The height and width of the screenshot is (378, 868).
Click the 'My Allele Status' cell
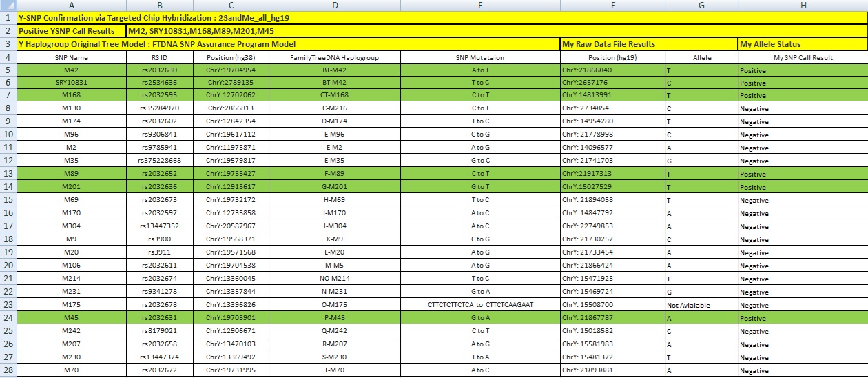(803, 44)
